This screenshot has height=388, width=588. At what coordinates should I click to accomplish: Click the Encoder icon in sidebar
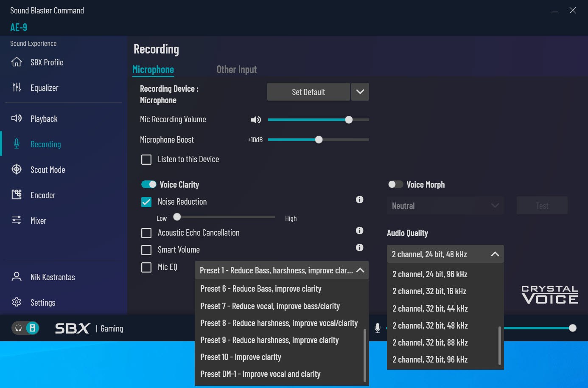[17, 195]
